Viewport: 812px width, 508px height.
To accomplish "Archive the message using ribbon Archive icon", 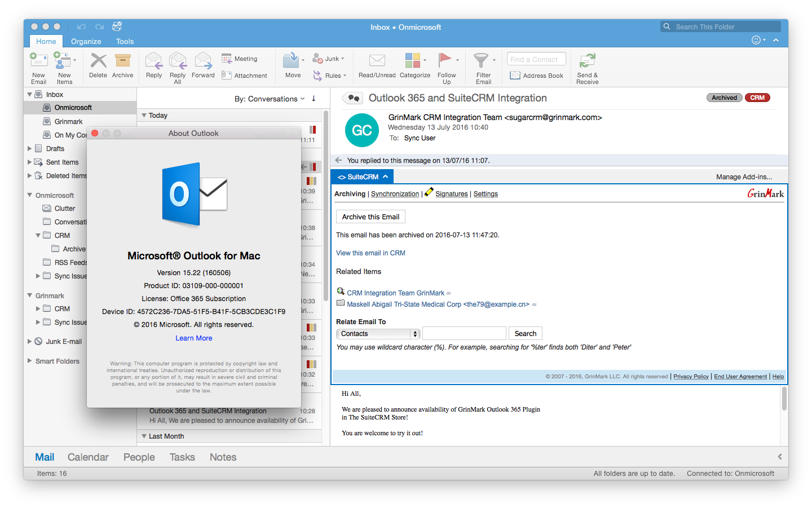I will [122, 66].
